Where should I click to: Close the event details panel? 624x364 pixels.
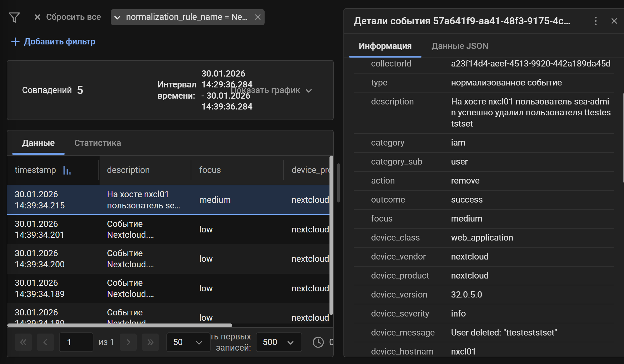coord(614,21)
